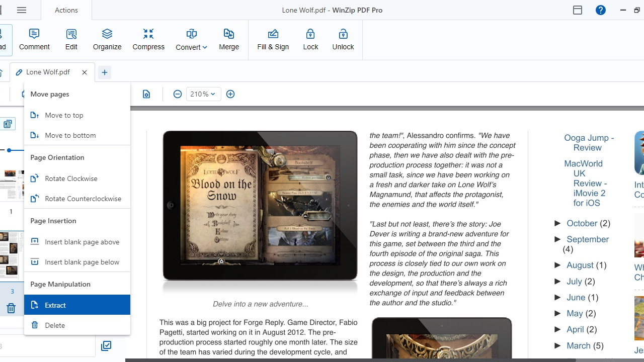
Task: Choose Move to bottom
Action: coord(77,135)
